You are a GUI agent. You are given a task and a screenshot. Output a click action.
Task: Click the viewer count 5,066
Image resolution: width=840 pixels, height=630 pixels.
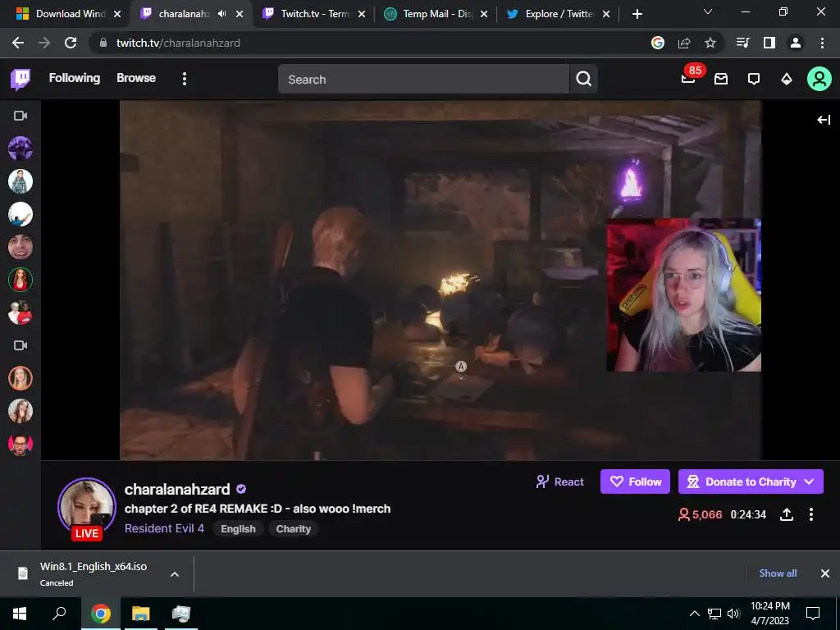(701, 515)
